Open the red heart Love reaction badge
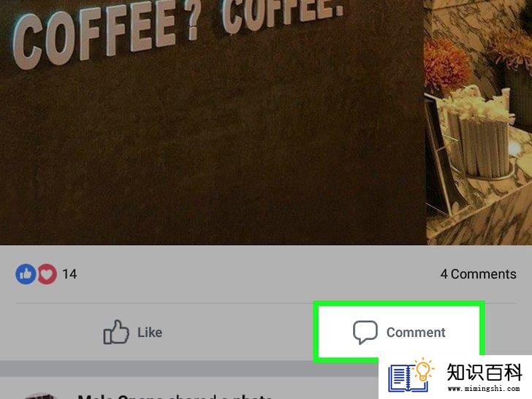 [47, 274]
